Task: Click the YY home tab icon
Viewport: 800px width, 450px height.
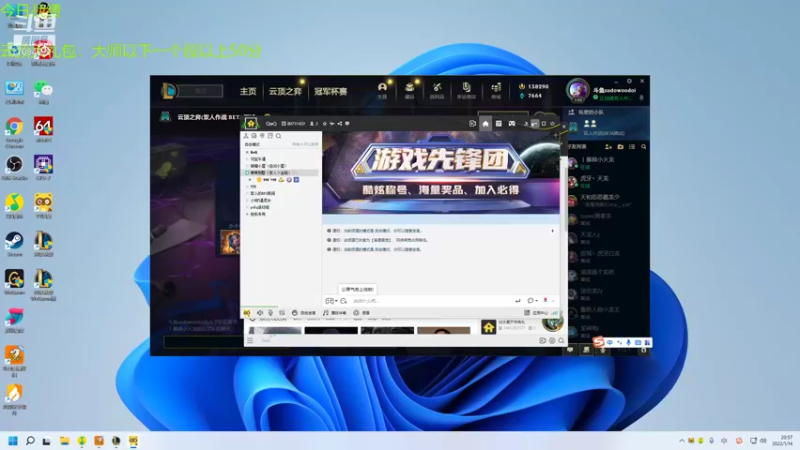Action: (485, 123)
